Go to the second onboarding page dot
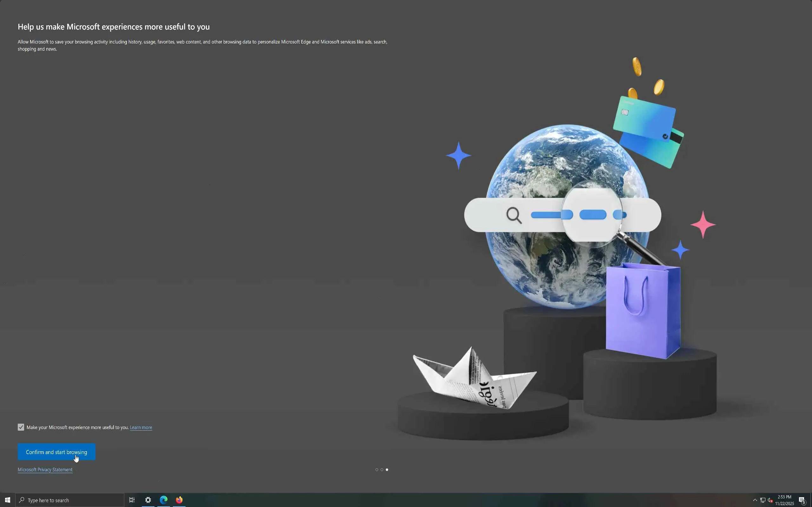The image size is (812, 507). (x=382, y=470)
